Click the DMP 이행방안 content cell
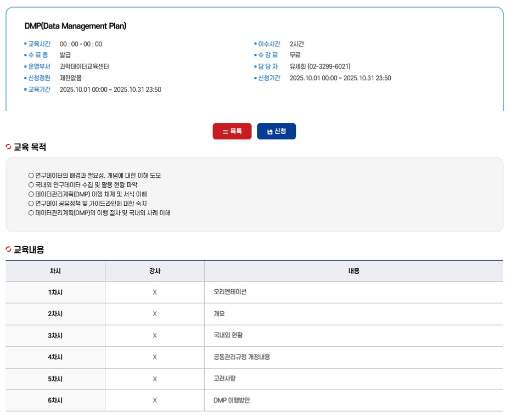Viewport: 511px width, 420px height. tap(232, 400)
